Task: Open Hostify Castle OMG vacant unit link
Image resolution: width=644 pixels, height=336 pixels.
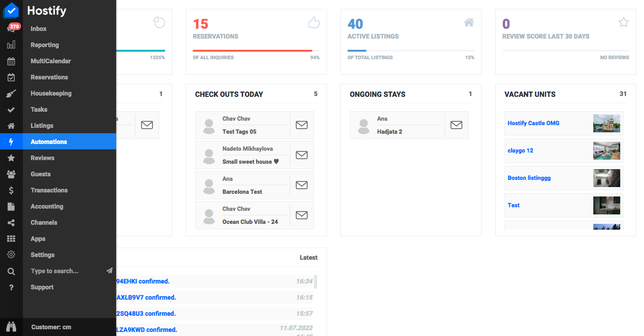Action: [x=534, y=123]
